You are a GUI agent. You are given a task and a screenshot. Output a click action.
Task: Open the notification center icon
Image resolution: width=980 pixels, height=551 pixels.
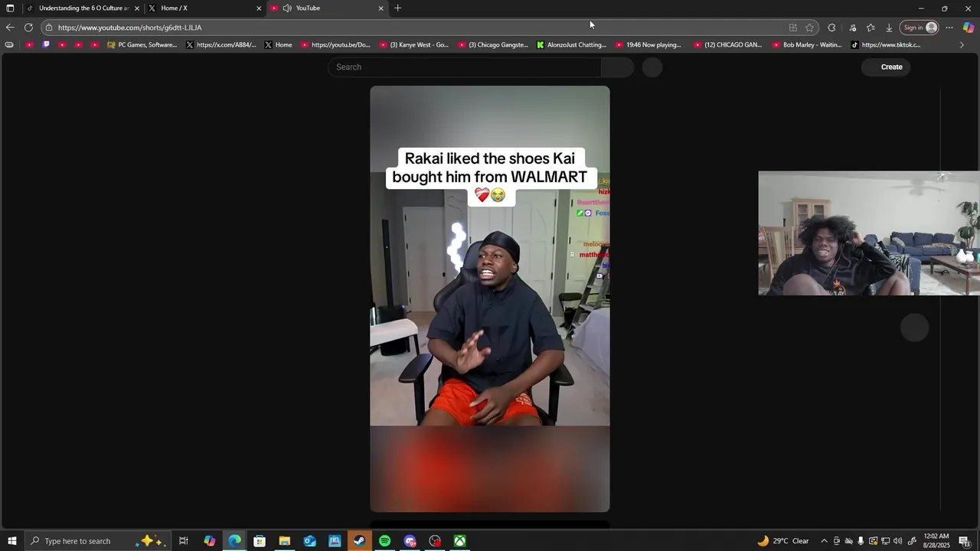click(965, 541)
